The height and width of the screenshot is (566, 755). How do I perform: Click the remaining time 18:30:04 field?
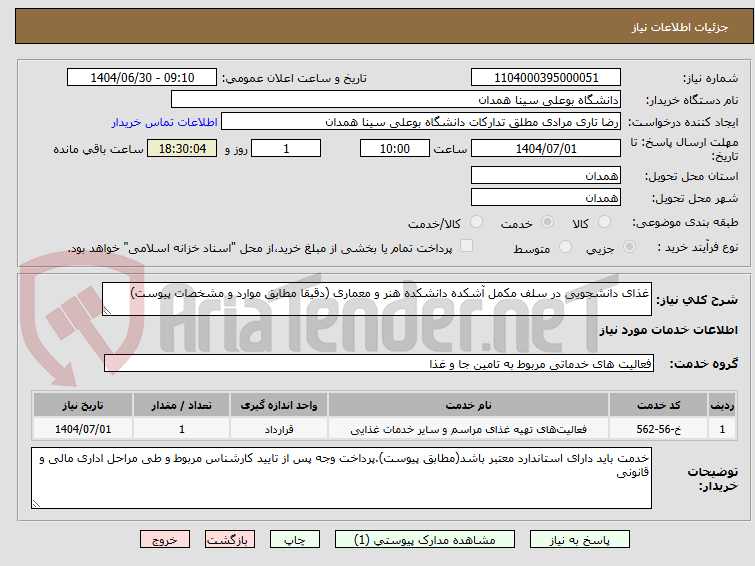click(x=182, y=148)
